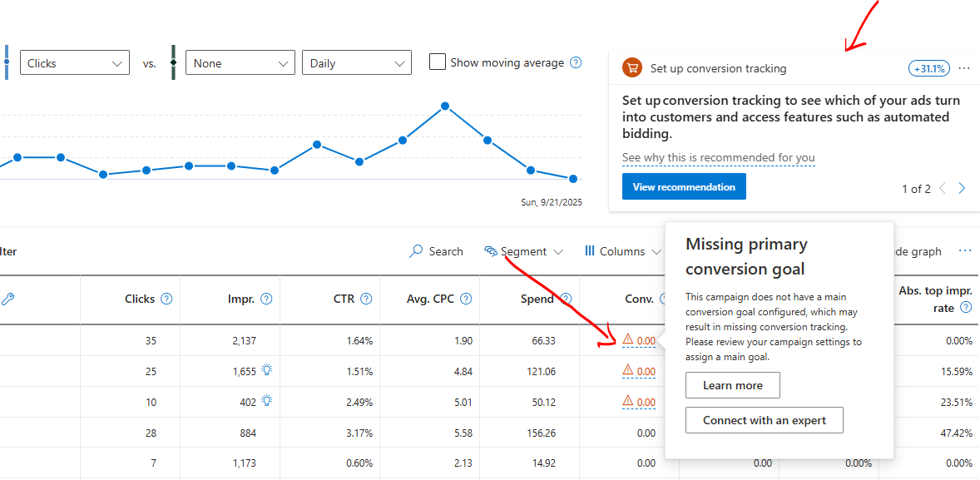The height and width of the screenshot is (480, 980).
Task: Click the help icon next to Show moving average
Action: coord(575,62)
